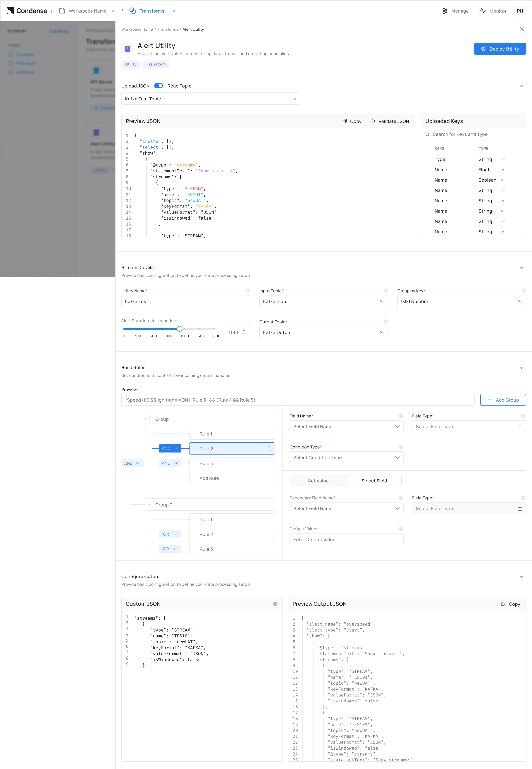Switch to the Set Value option
Image resolution: width=532 pixels, height=769 pixels.
pos(318,481)
